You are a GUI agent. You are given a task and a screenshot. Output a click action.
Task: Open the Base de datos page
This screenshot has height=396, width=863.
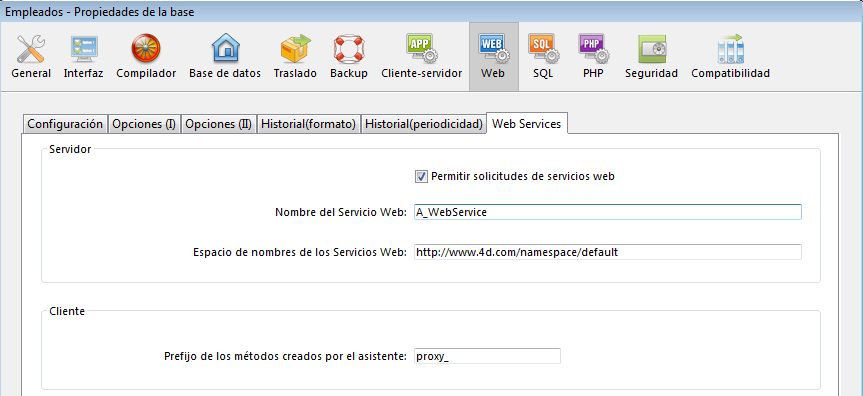pos(225,56)
